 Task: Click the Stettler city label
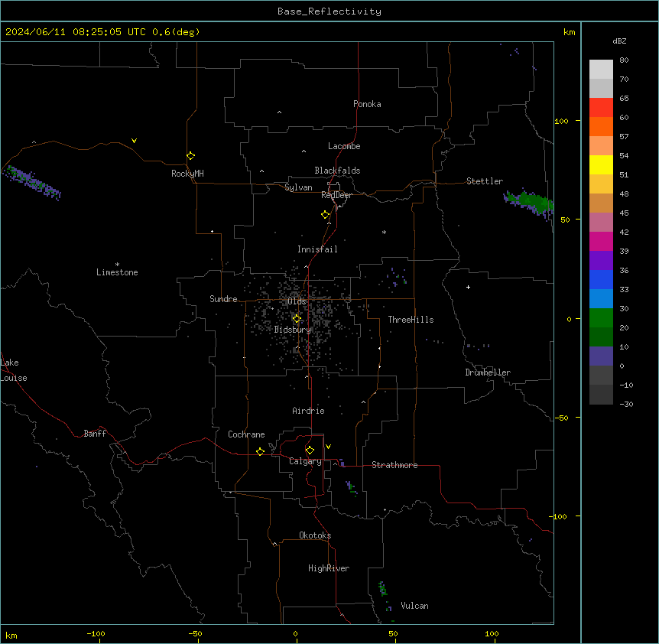pyautogui.click(x=485, y=181)
